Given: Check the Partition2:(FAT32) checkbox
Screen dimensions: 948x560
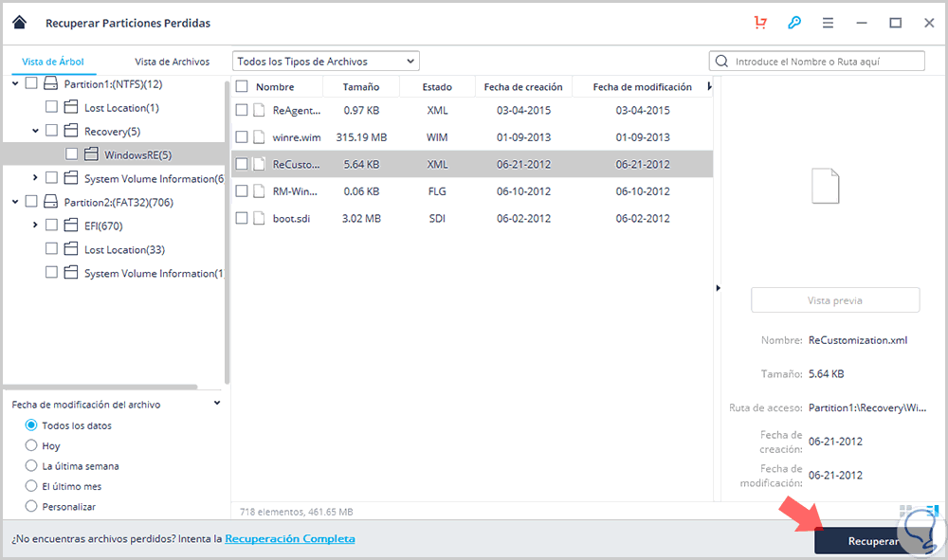Looking at the screenshot, I should pos(31,201).
